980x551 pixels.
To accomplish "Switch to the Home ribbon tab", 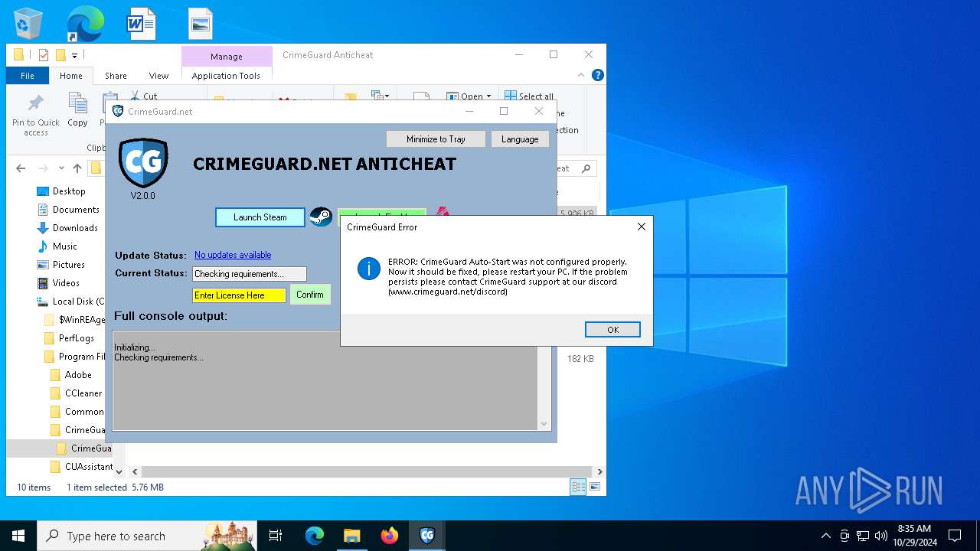I will point(71,76).
